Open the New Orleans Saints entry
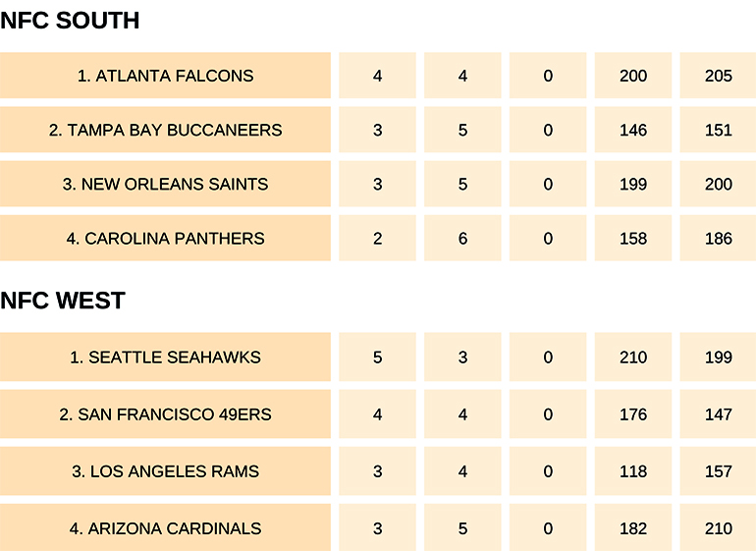 coord(166,184)
